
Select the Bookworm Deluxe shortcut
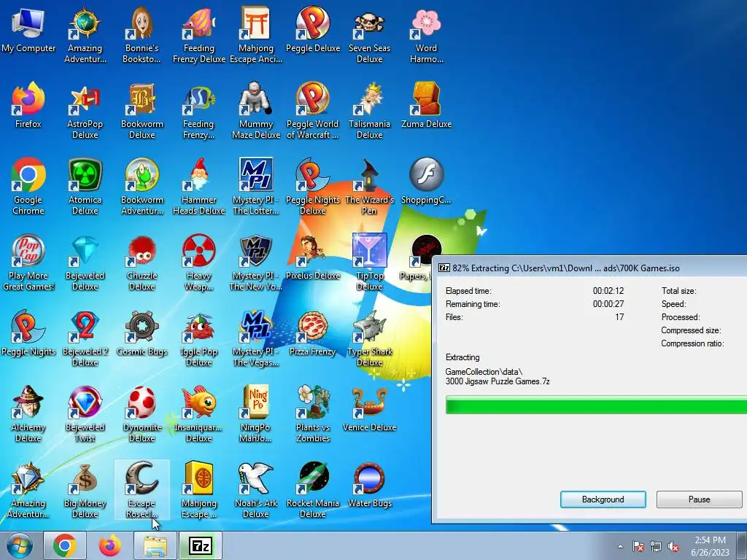click(x=142, y=111)
